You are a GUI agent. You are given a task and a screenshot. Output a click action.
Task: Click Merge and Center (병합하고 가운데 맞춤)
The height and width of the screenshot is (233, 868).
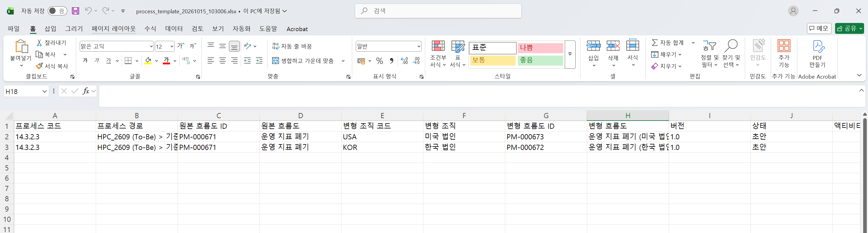(303, 61)
